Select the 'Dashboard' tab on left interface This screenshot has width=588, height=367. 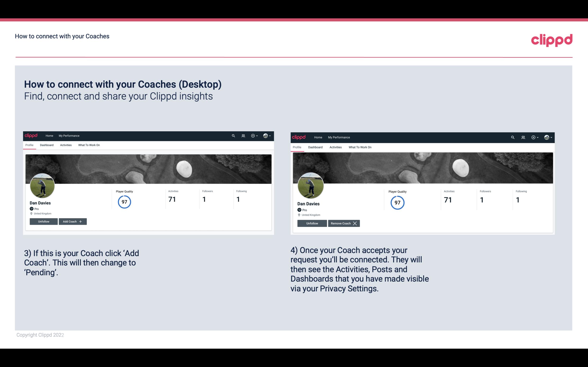coord(47,145)
